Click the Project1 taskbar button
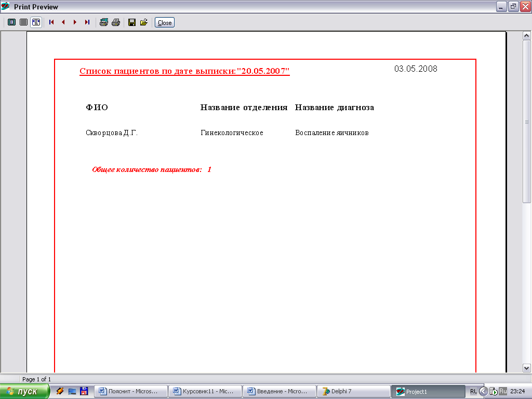The width and height of the screenshot is (532, 399). click(x=428, y=392)
